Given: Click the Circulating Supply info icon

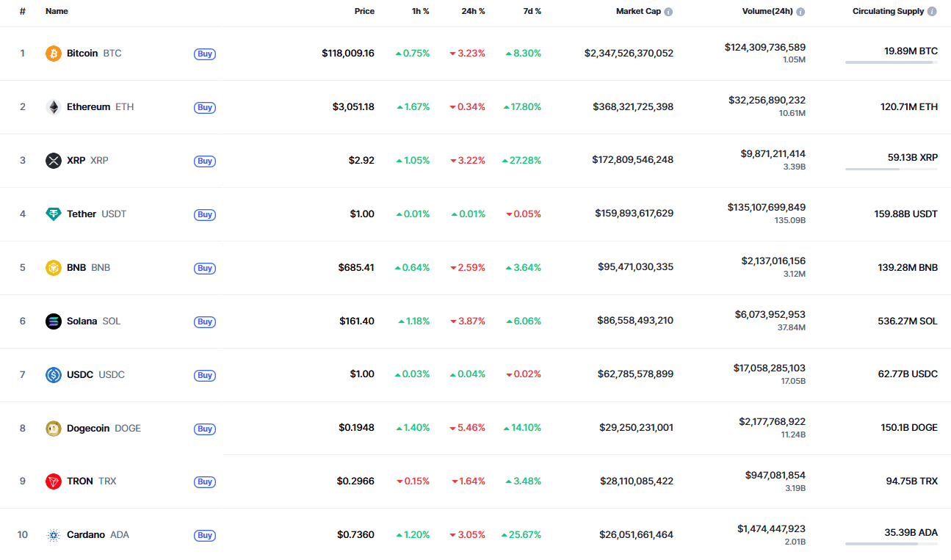Looking at the screenshot, I should (932, 12).
